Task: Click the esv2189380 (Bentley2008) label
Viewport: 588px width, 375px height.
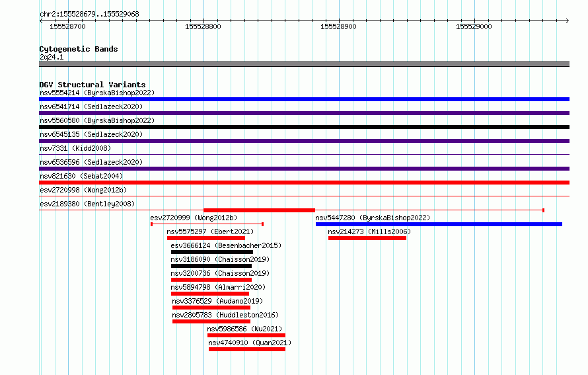Action: click(87, 204)
